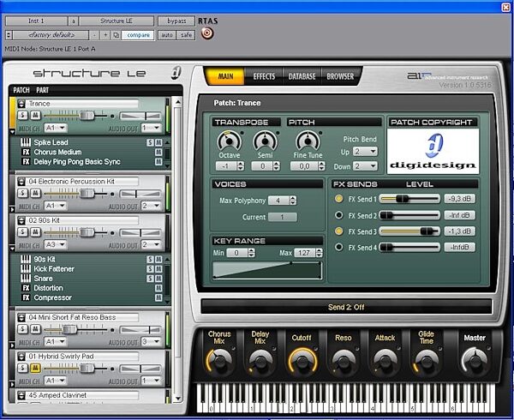Open the PATCH menu

coord(21,90)
